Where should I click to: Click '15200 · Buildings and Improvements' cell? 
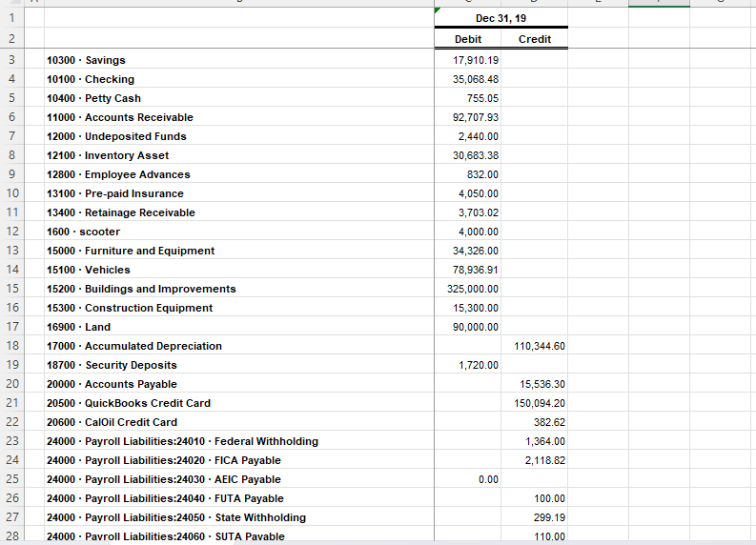click(x=239, y=288)
